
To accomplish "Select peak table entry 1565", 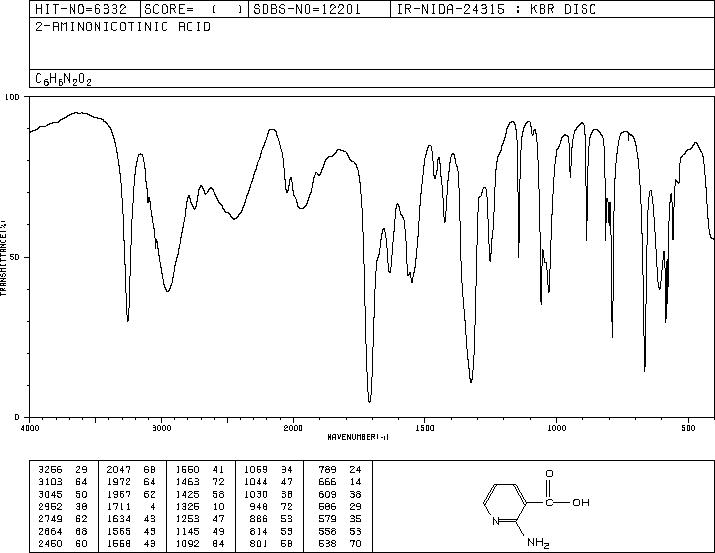I will 119,532.
